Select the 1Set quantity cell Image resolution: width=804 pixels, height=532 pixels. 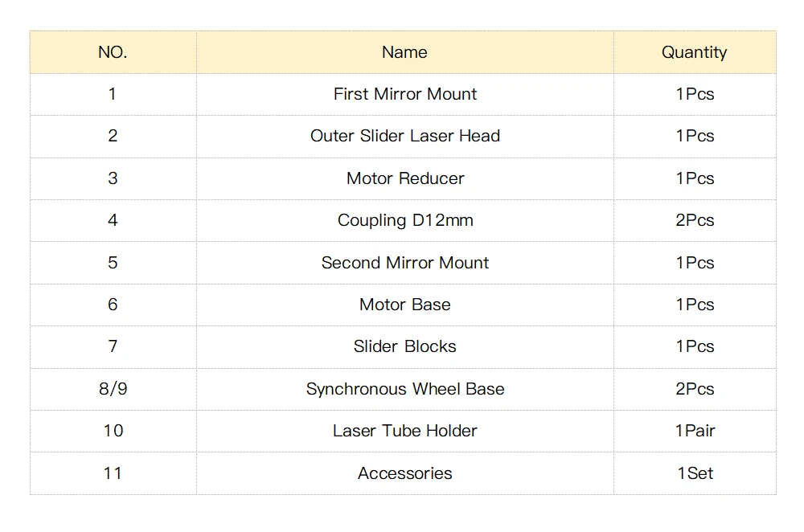(x=695, y=473)
